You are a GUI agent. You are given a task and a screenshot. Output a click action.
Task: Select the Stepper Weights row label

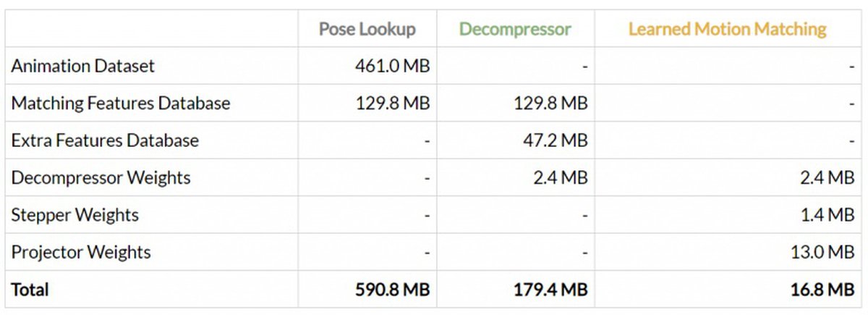point(75,215)
